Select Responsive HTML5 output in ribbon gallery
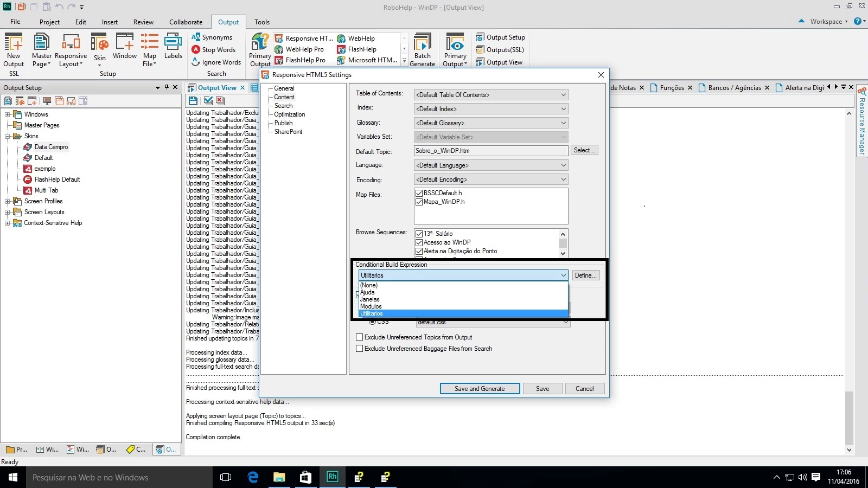 click(x=304, y=38)
